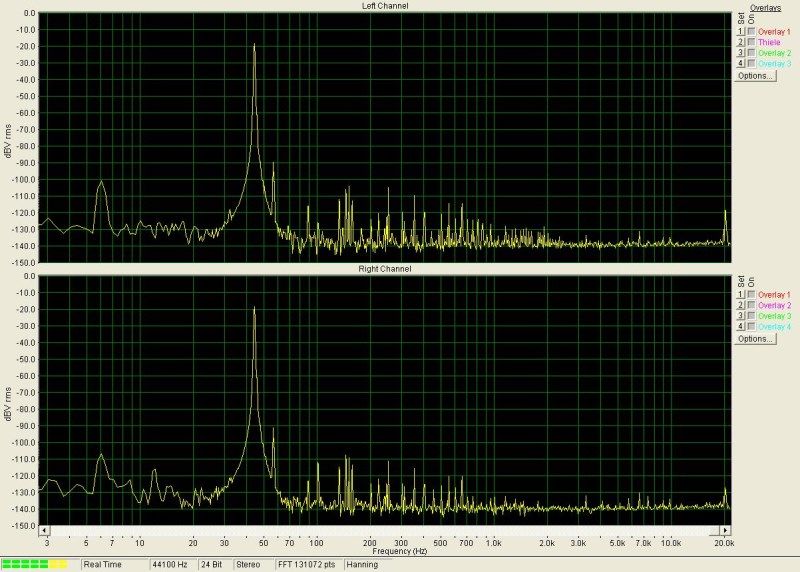Select the red Overlay 1 label in Left Channel
This screenshot has width=800, height=572.
click(774, 32)
